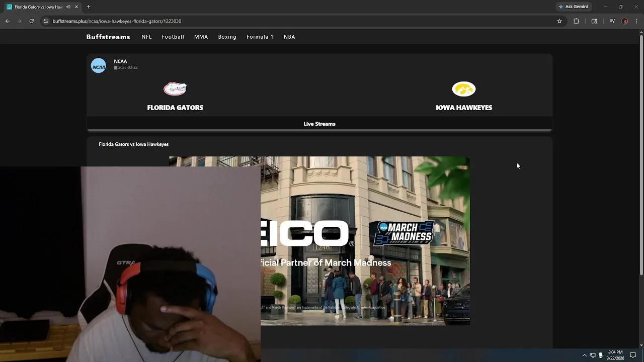Open the Chrome three-dot menu
The width and height of the screenshot is (644, 362).
[637, 21]
